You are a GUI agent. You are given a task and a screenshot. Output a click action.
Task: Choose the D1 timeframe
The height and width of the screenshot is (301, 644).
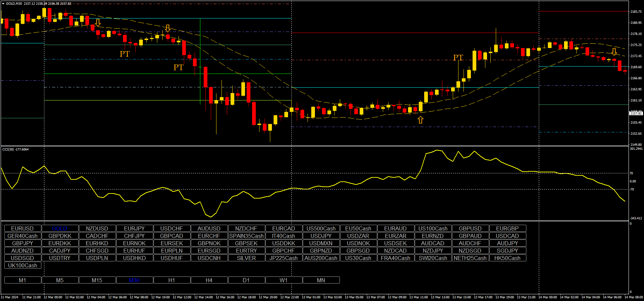[x=246, y=280]
